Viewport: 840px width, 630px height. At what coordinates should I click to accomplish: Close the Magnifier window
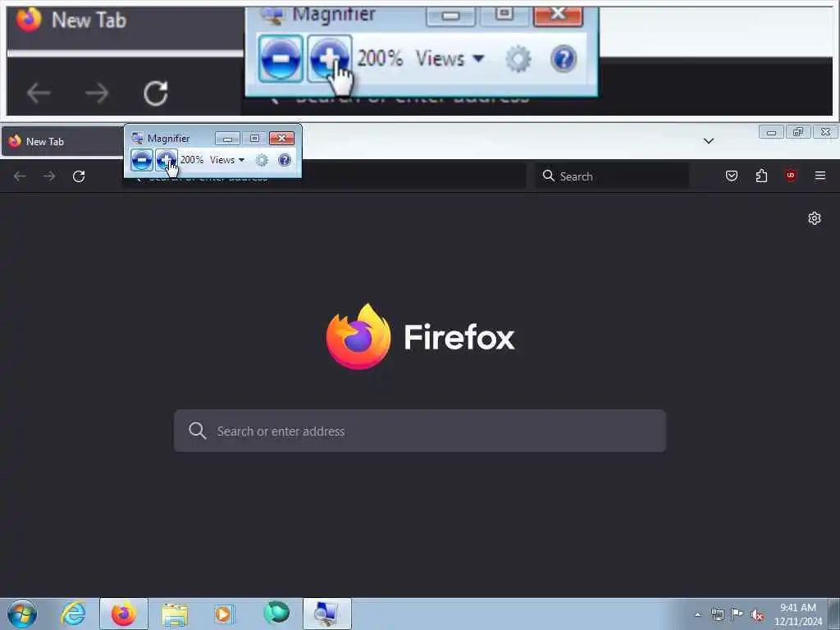[282, 139]
